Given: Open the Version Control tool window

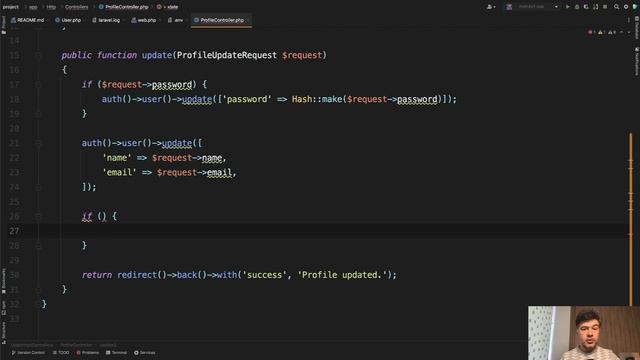Looking at the screenshot, I should coord(28,353).
